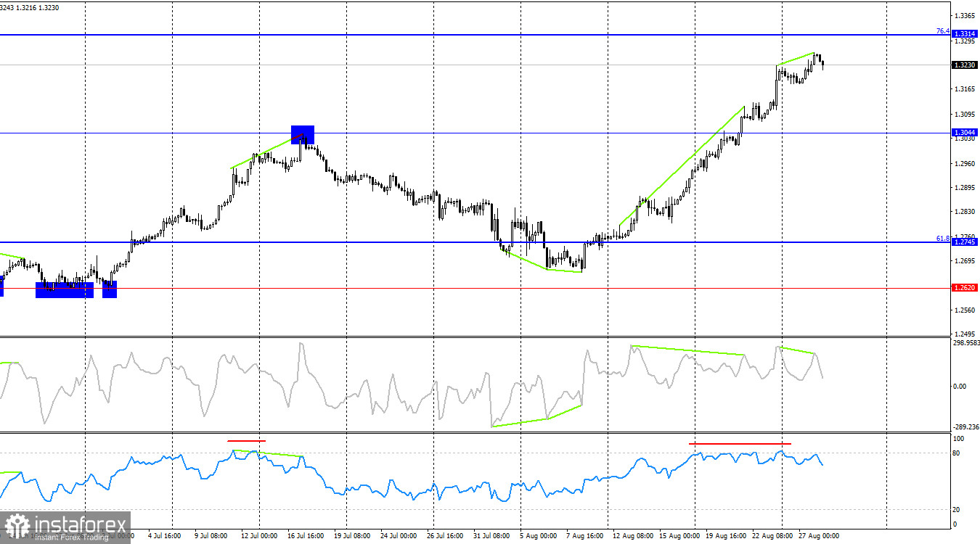Click the -289.236 indicator scale value
Viewport: 980px width, 544px height.
pos(965,427)
